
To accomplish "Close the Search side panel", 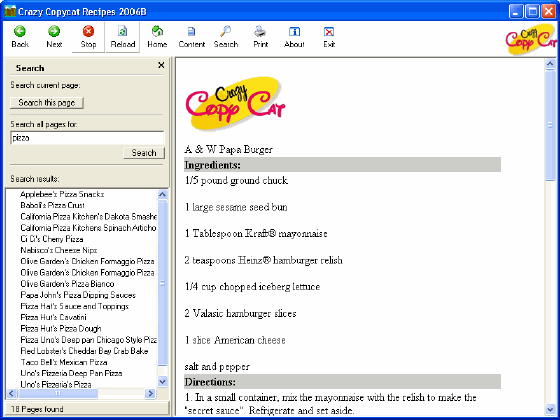I will coord(161,65).
